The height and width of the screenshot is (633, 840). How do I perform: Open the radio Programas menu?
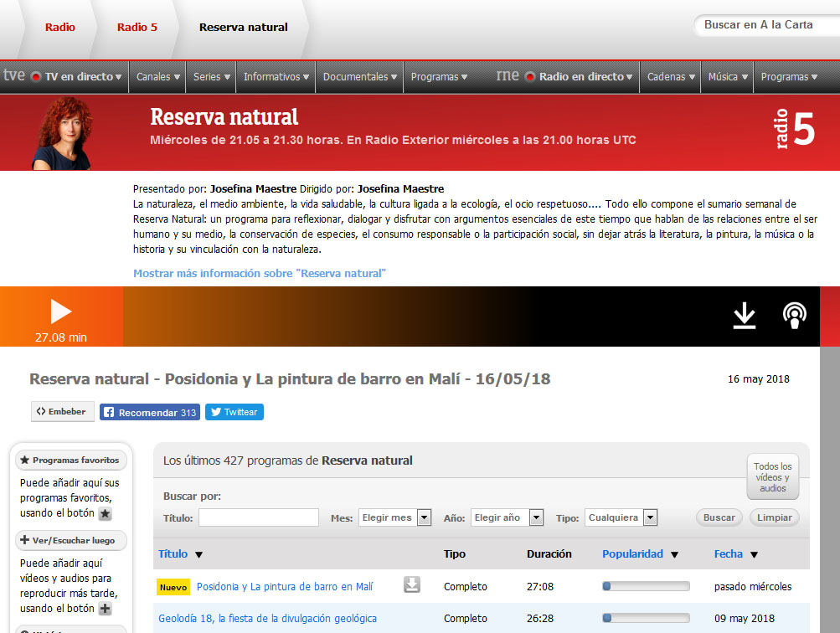[x=789, y=77]
